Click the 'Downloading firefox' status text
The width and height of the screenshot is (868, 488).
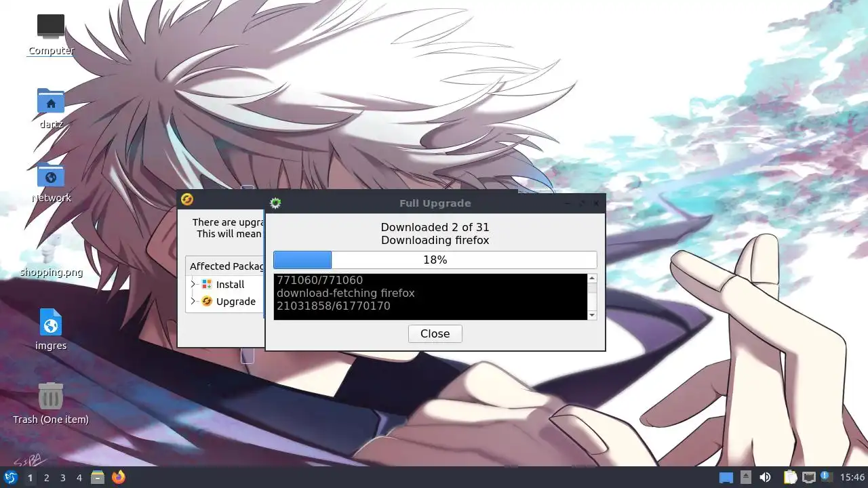pos(435,240)
